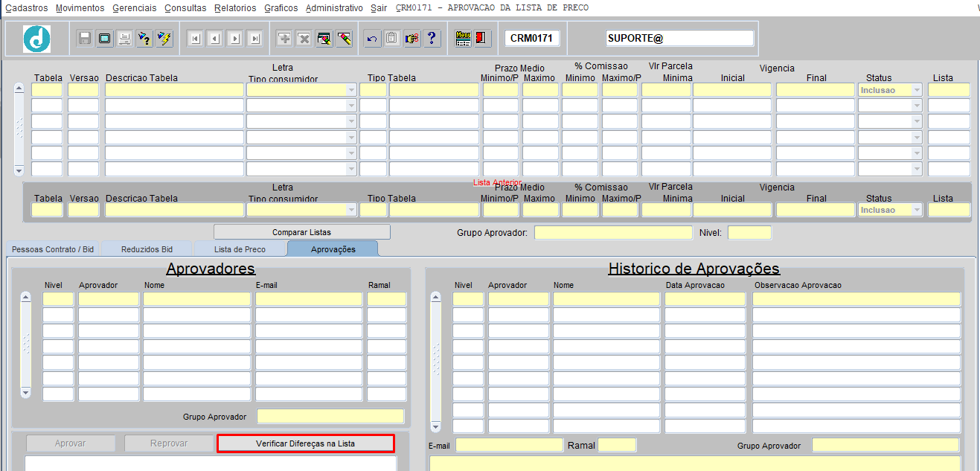Viewport: 980px width, 471px height.
Task: Open the Inclusao Status dropdown in first table row
Action: pyautogui.click(x=917, y=90)
